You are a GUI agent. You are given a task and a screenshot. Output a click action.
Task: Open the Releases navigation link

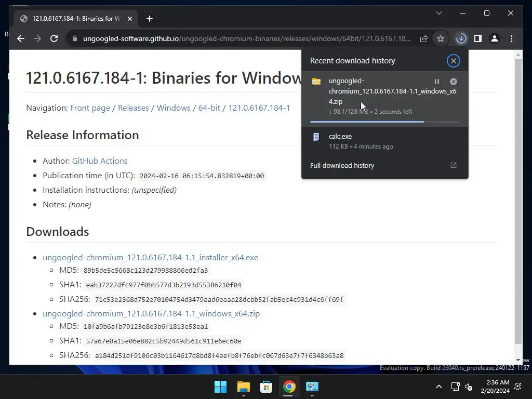click(x=134, y=108)
